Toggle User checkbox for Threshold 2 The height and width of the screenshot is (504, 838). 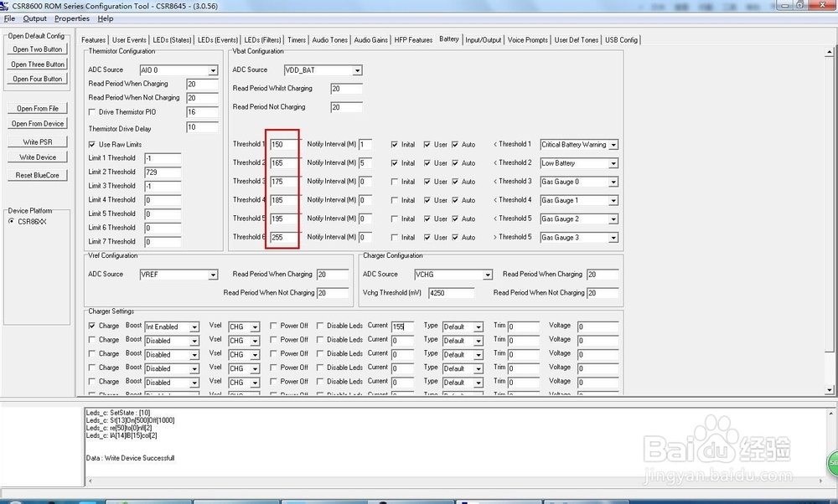click(x=427, y=163)
